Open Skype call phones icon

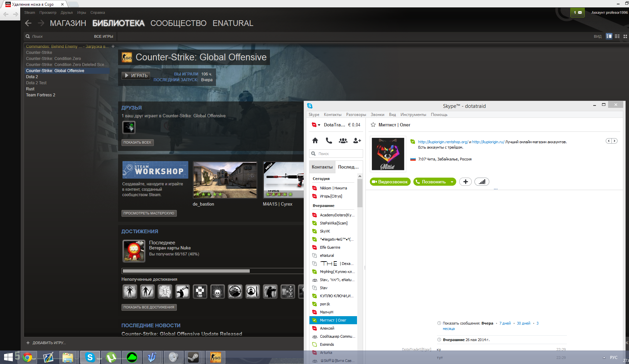pos(329,141)
